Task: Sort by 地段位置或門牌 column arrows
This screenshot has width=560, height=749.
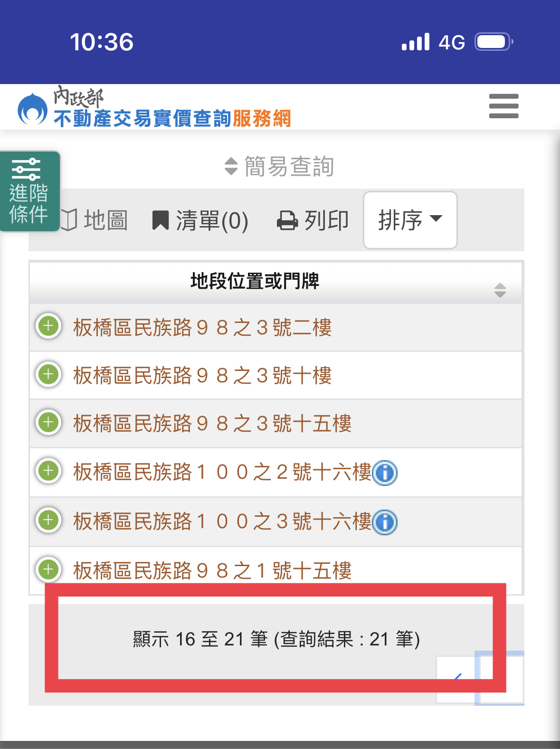Action: click(x=500, y=290)
